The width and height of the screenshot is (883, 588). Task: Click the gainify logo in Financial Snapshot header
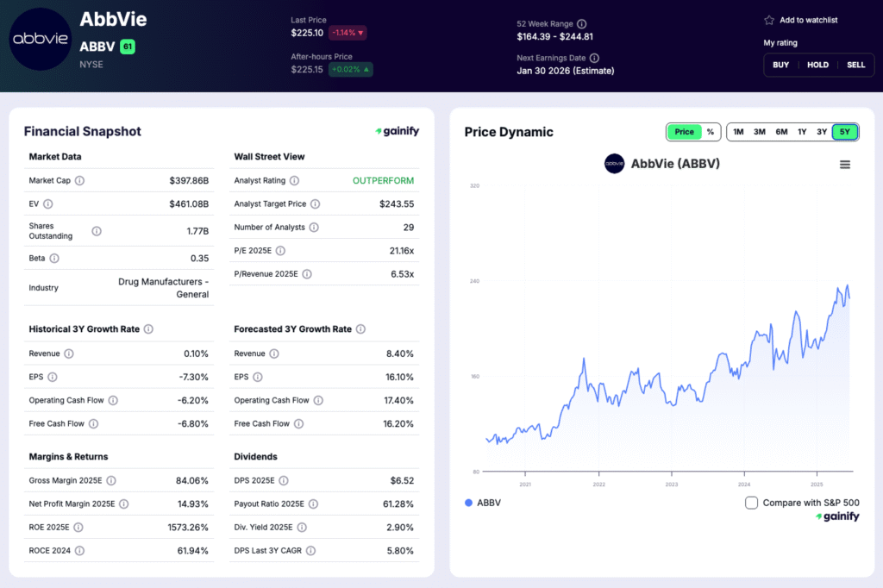coord(397,131)
